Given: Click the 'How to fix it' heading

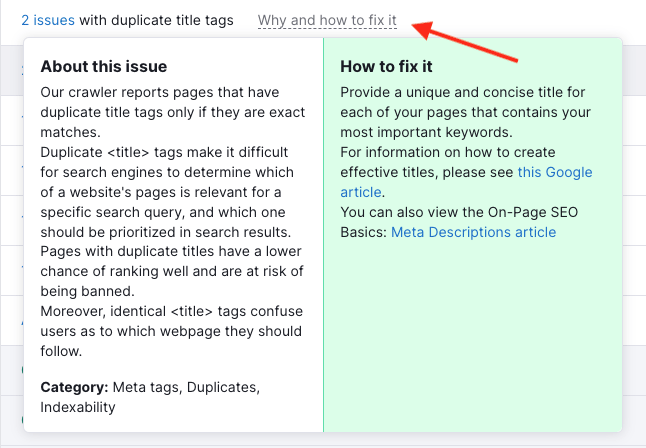Looking at the screenshot, I should pyautogui.click(x=386, y=66).
